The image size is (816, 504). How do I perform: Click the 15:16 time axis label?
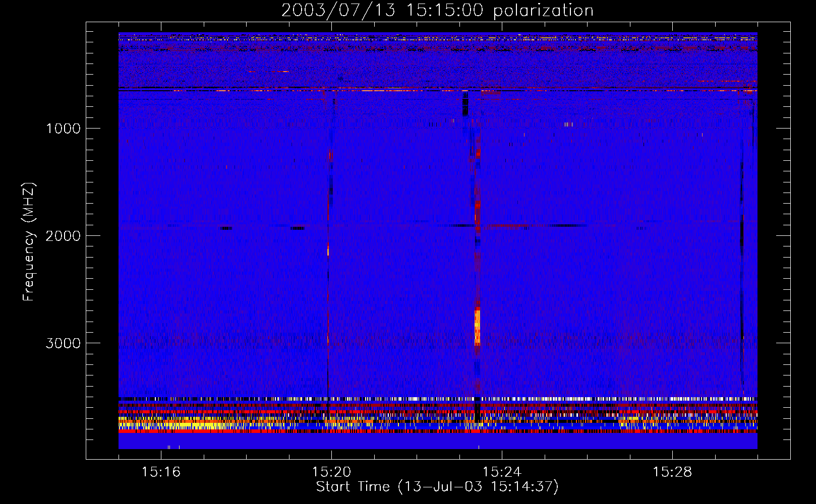(x=161, y=472)
